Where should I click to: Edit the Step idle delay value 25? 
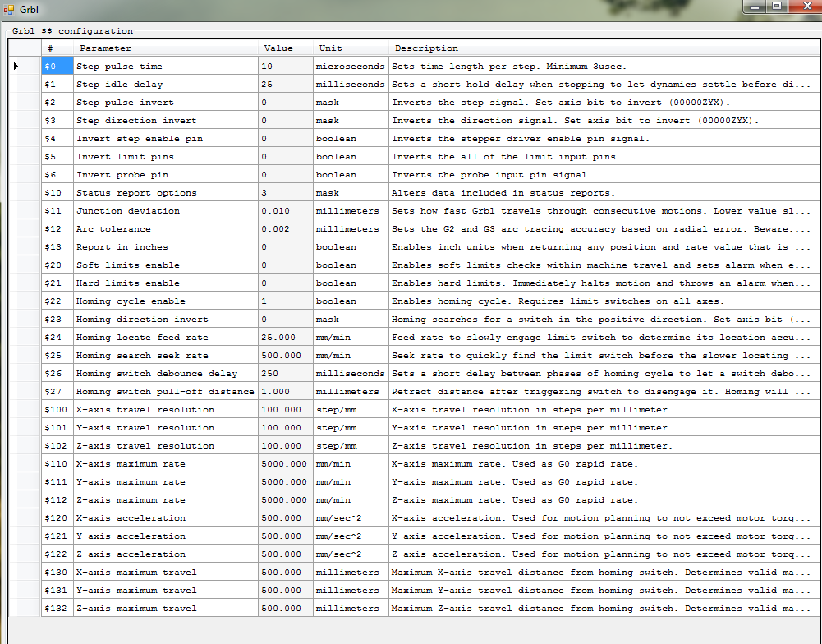click(285, 85)
